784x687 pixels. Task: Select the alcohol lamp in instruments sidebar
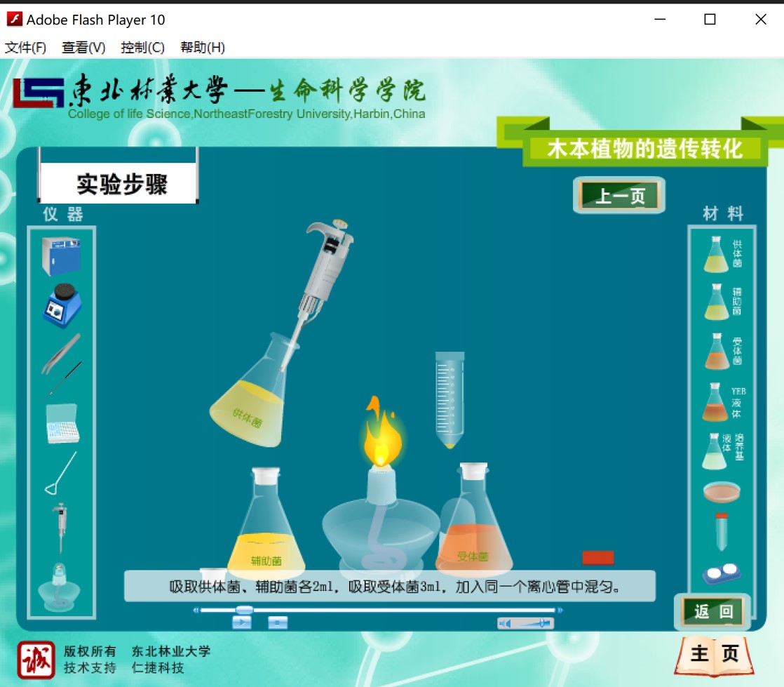pos(60,585)
